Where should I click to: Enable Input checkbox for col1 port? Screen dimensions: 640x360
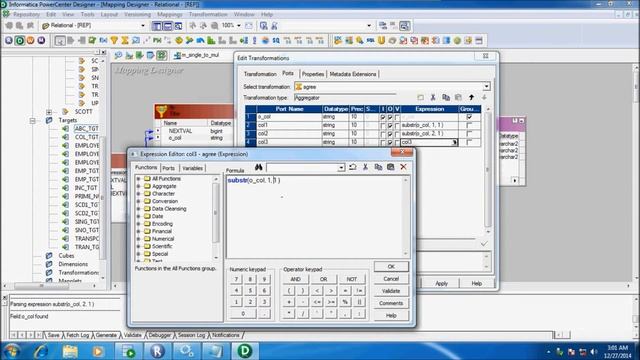click(382, 125)
